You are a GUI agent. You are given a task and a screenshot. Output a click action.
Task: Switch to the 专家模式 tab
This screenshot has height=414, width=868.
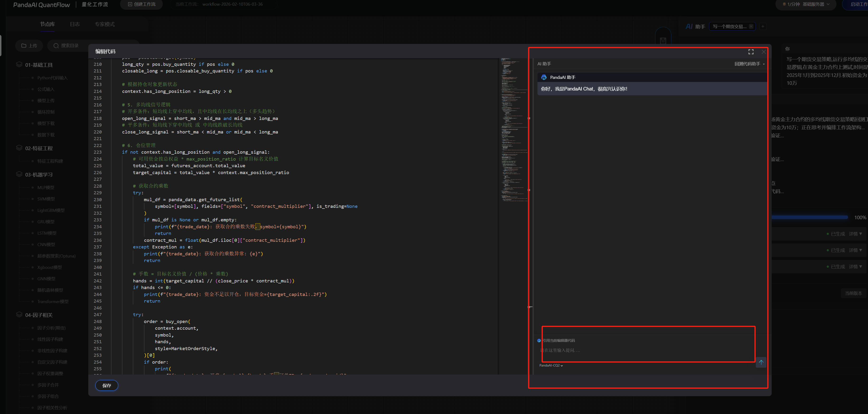click(105, 24)
